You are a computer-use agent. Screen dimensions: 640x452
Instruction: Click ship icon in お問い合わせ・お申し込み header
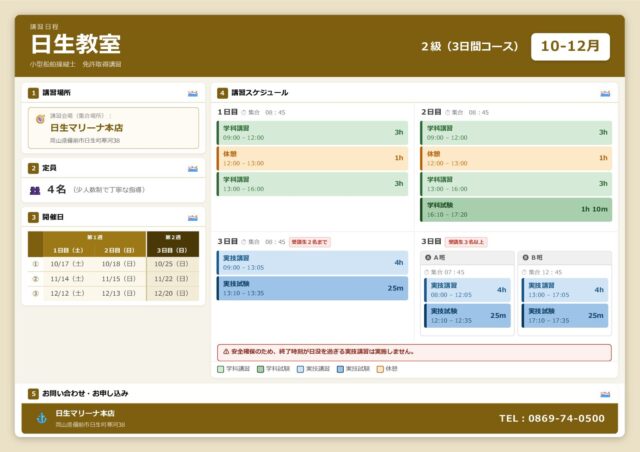605,394
